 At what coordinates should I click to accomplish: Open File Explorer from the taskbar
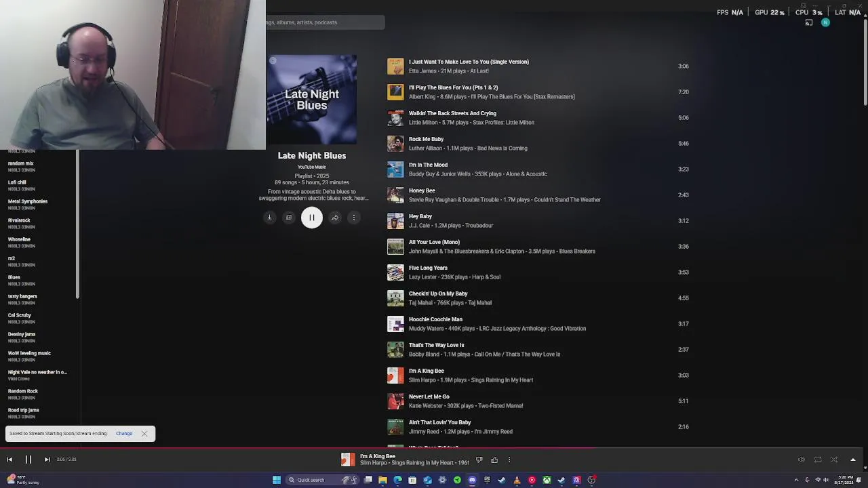(382, 480)
